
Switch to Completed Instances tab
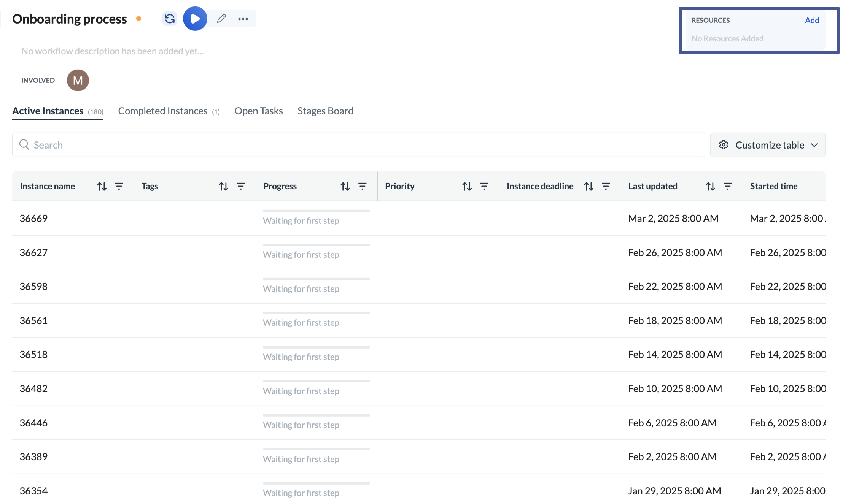pyautogui.click(x=169, y=111)
